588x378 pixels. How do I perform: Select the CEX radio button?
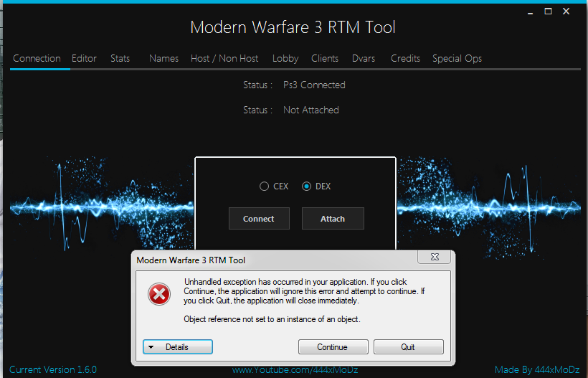point(274,186)
